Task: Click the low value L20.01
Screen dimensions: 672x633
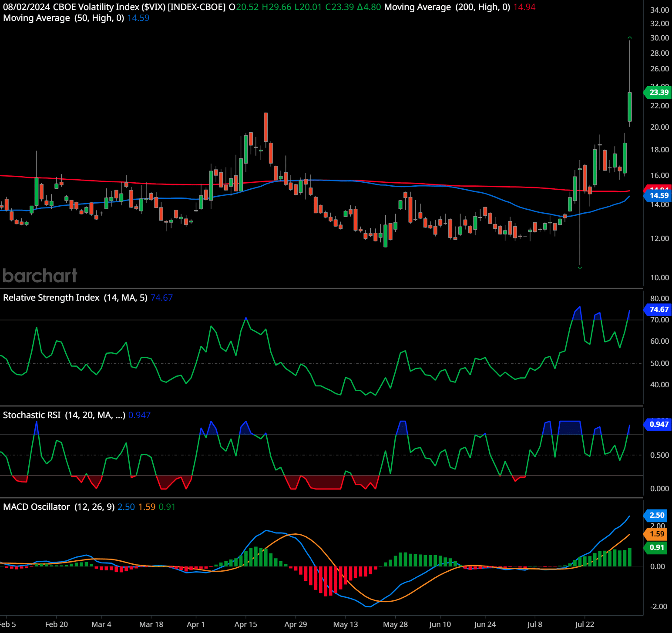Action: point(308,7)
